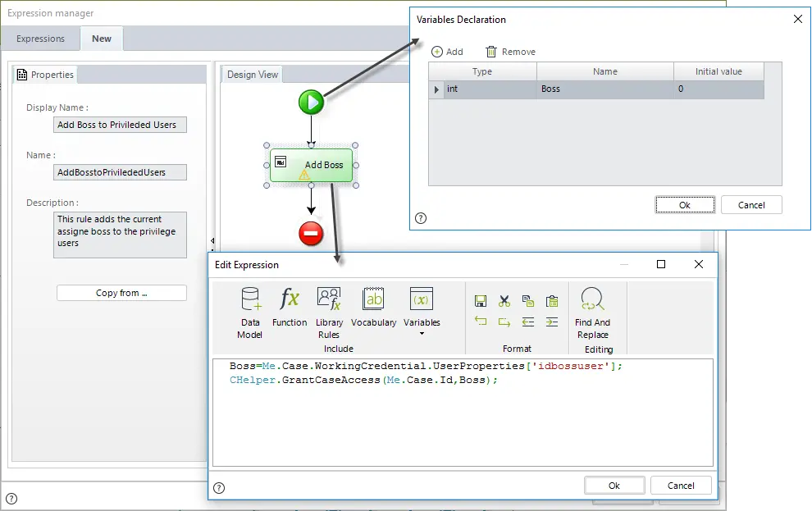Click Ok in Variables Declaration dialog
812x511 pixels.
[x=685, y=205]
